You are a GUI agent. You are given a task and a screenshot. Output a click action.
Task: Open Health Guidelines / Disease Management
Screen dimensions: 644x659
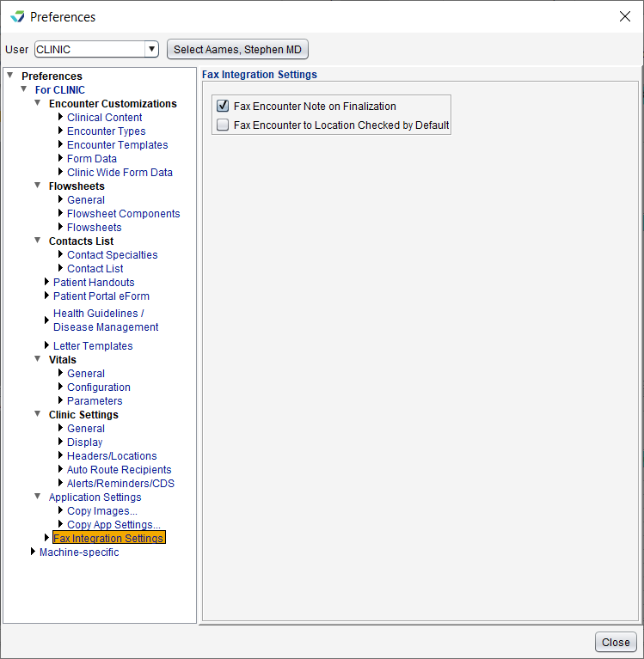coord(106,320)
